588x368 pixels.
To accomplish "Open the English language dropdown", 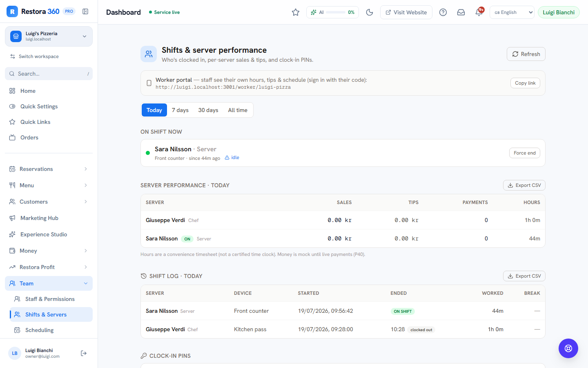I will tap(512, 12).
